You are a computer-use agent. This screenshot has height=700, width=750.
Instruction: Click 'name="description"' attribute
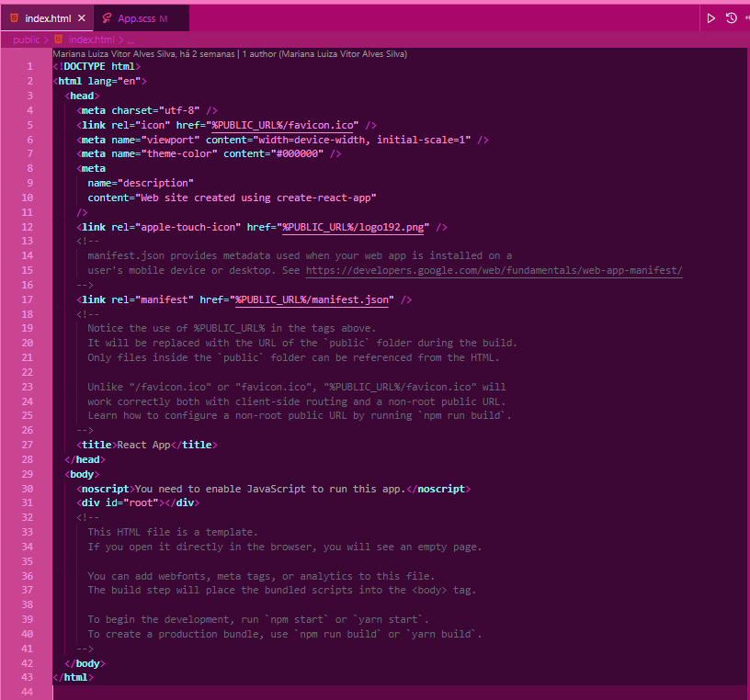point(141,183)
